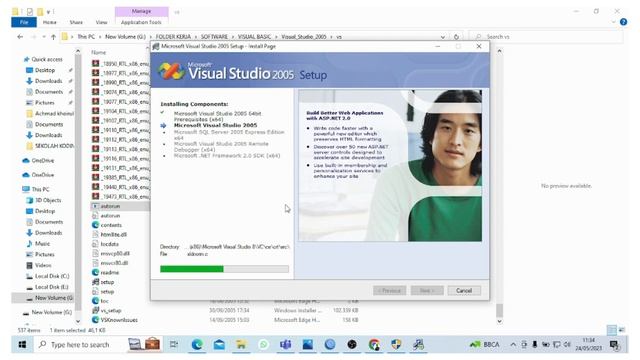
Task: Select the 'readme' file
Action: [x=109, y=272]
